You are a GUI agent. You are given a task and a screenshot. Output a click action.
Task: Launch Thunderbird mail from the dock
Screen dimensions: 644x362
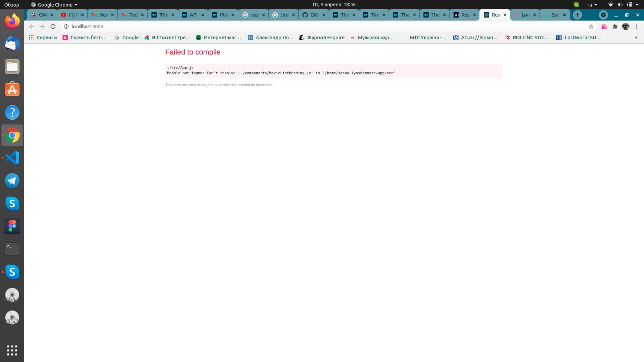[12, 44]
